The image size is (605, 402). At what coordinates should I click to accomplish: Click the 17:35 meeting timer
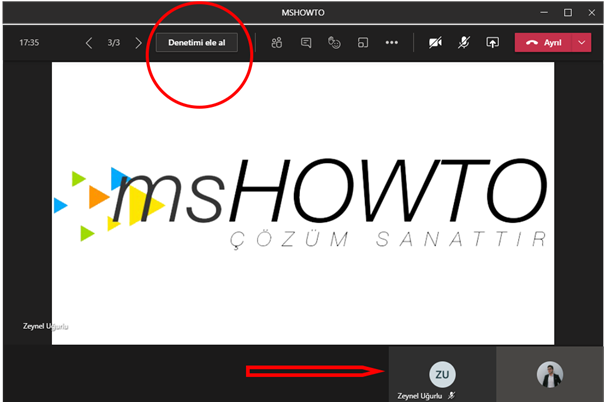(x=29, y=42)
